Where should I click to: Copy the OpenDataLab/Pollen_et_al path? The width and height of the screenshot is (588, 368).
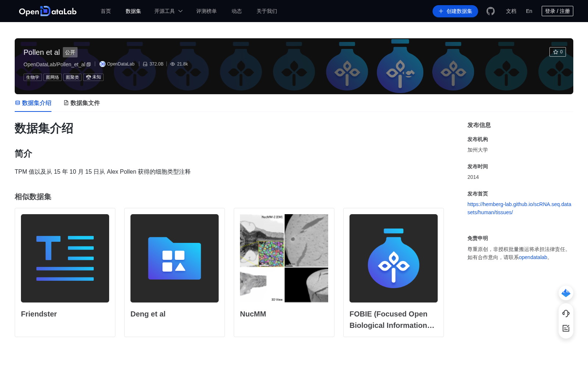(89, 64)
